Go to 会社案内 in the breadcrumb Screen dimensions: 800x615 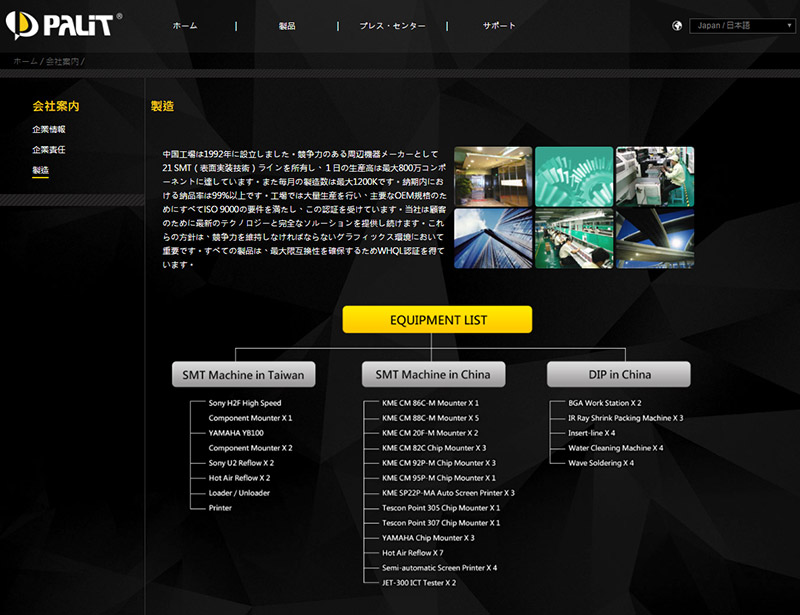tap(62, 61)
